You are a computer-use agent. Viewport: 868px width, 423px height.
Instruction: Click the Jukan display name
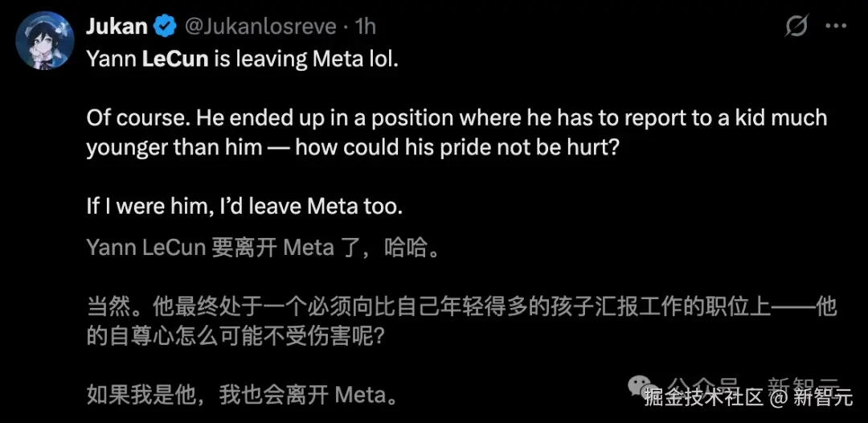pos(117,27)
